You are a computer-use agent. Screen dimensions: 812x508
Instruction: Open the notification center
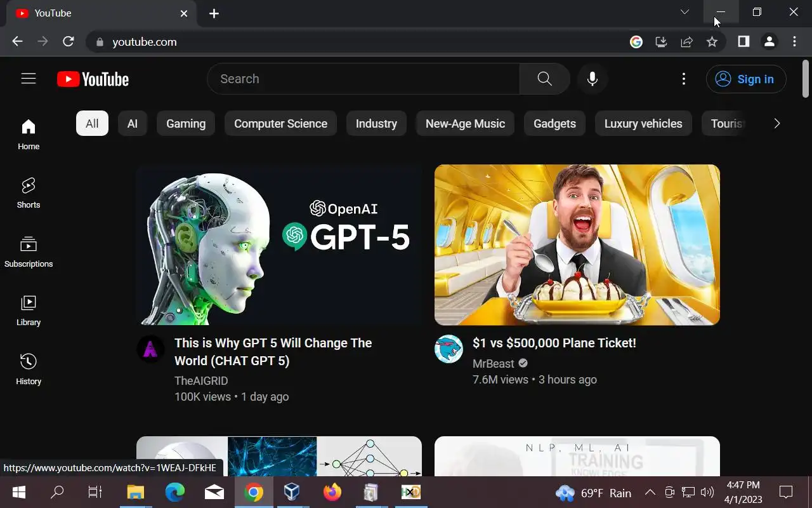tap(787, 492)
